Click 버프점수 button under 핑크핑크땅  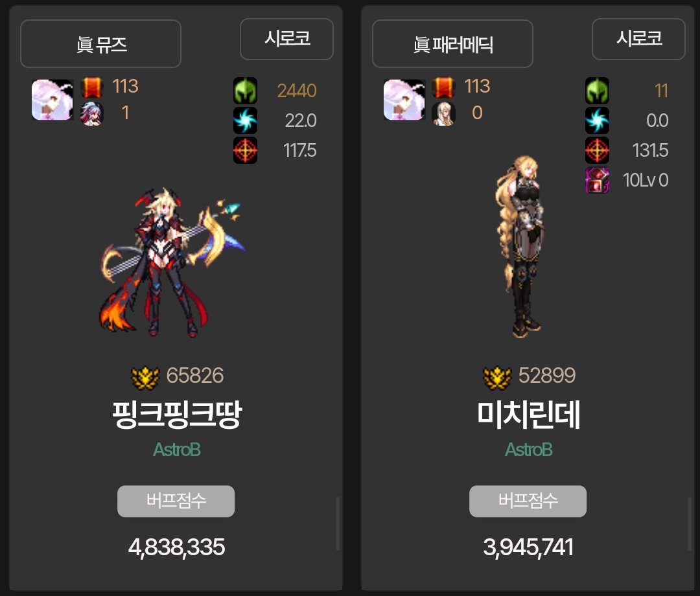pyautogui.click(x=176, y=501)
